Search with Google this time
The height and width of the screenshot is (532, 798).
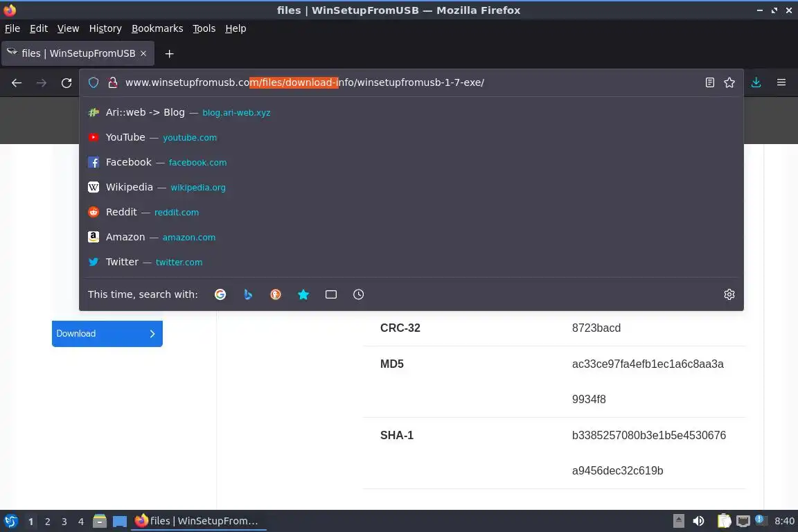[x=220, y=294]
